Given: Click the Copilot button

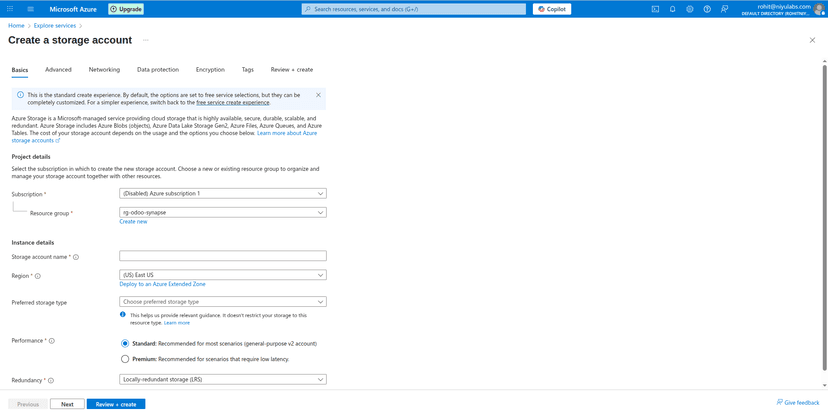Looking at the screenshot, I should (x=552, y=9).
